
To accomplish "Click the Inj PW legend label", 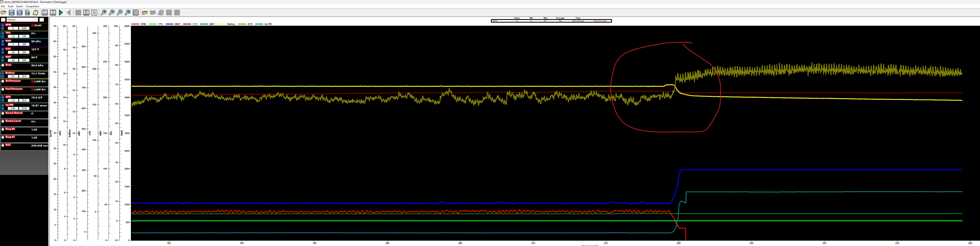I will tap(268, 24).
